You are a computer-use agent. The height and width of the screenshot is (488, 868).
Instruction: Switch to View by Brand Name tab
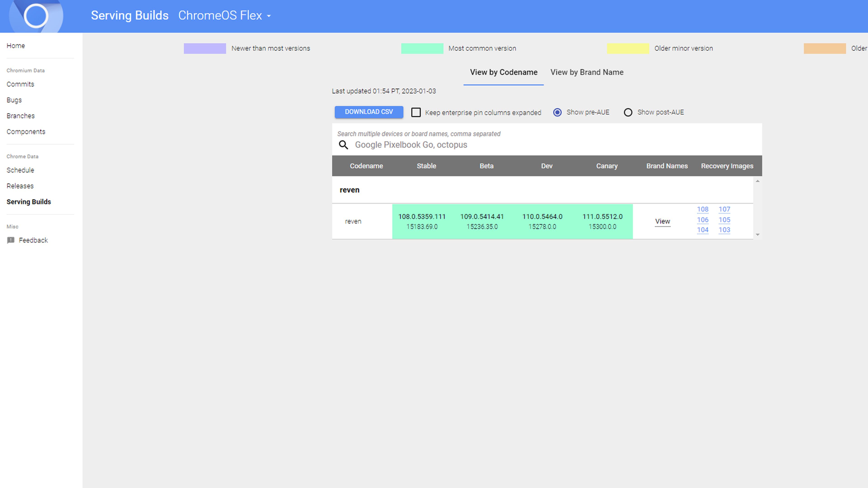tap(587, 72)
